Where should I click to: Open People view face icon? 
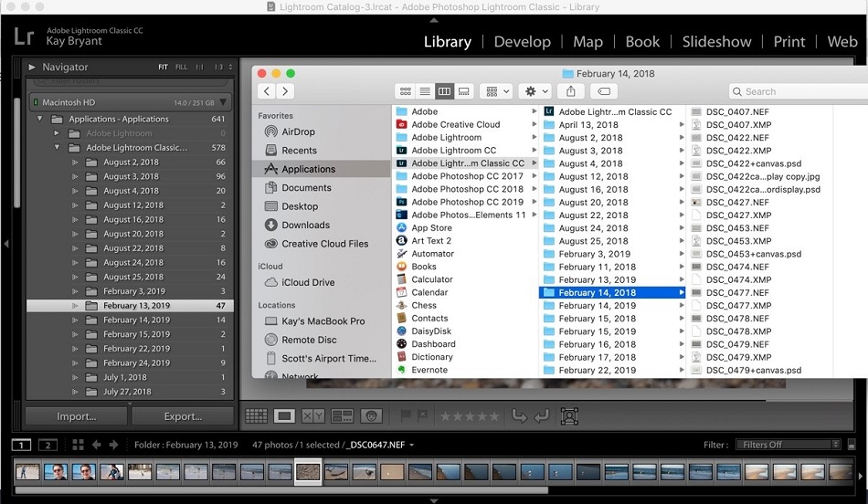coord(371,416)
